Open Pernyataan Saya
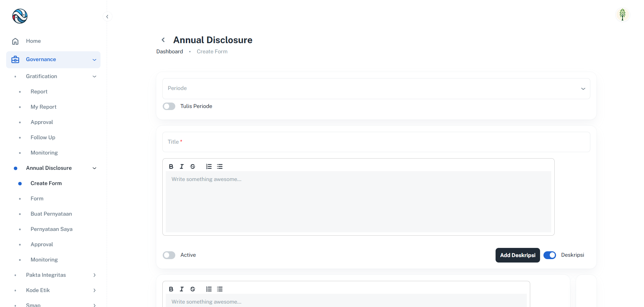Screen dimensions: 644x307 [x=52, y=229]
